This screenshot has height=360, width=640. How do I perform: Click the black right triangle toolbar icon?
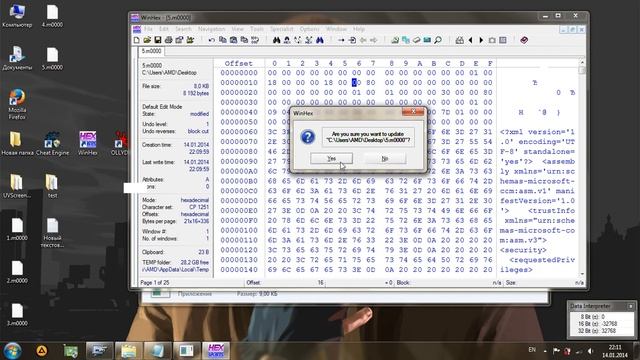click(481, 40)
